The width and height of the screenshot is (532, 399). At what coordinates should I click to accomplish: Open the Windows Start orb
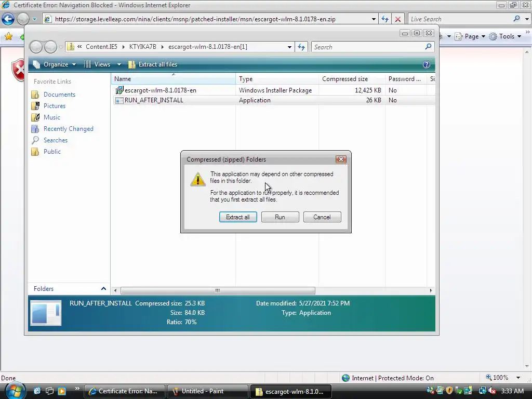[15, 390]
